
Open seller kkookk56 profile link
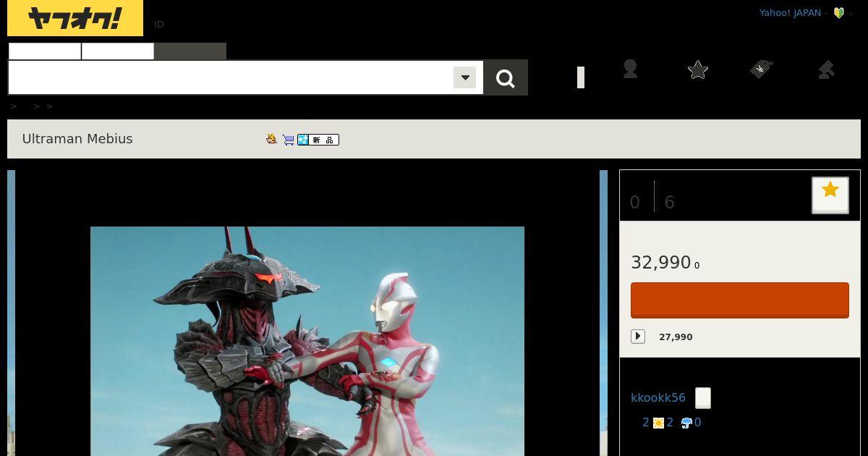pyautogui.click(x=658, y=397)
